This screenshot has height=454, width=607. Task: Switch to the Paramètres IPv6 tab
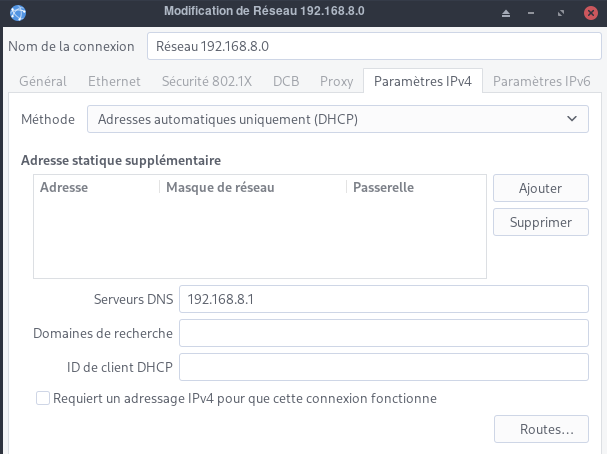pos(541,81)
